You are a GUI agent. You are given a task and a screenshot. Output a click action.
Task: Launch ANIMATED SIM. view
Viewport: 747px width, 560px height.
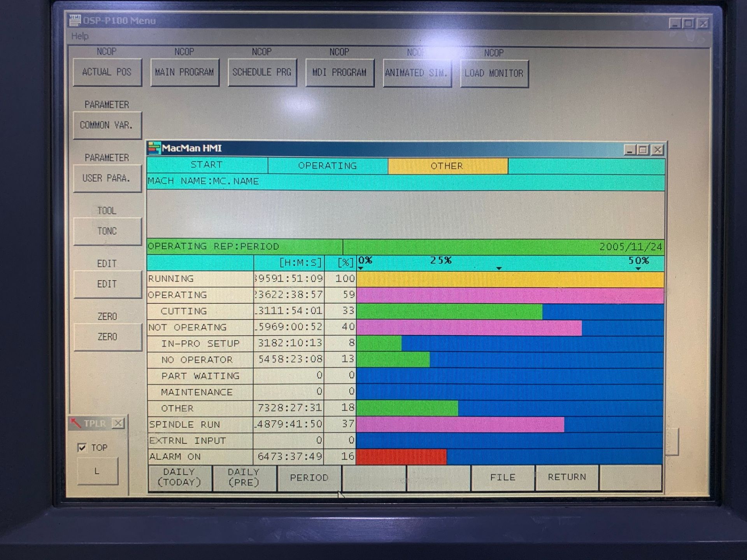[x=417, y=73]
